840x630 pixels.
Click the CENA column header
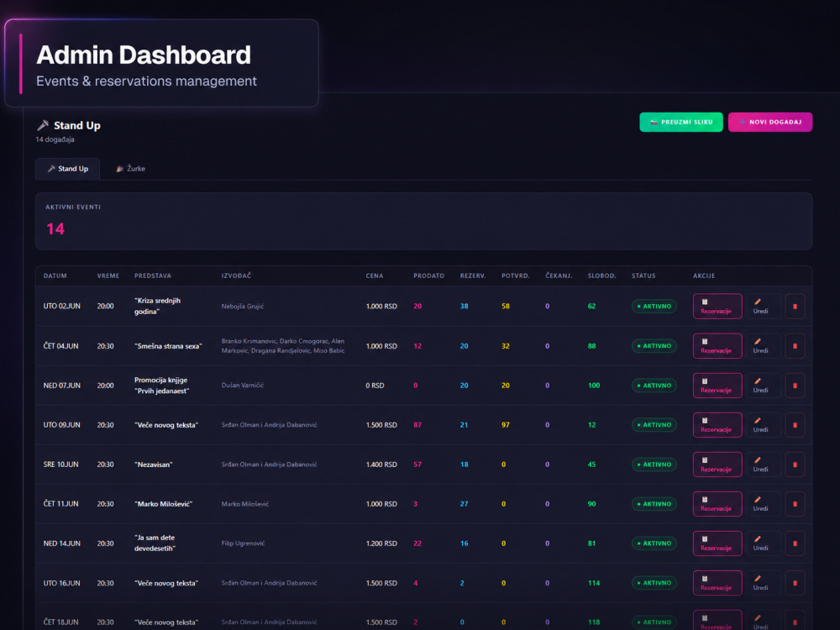click(x=375, y=276)
